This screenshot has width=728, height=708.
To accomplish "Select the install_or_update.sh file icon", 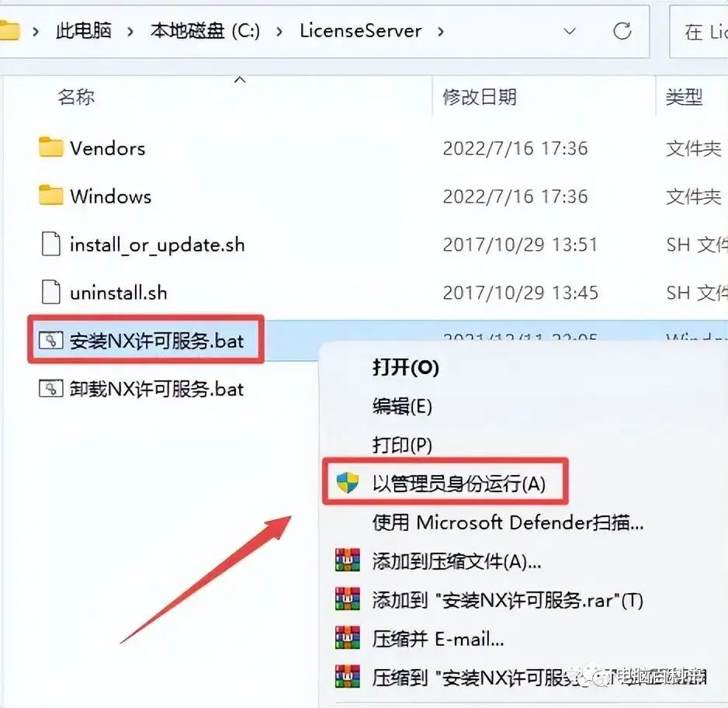I will (x=50, y=244).
